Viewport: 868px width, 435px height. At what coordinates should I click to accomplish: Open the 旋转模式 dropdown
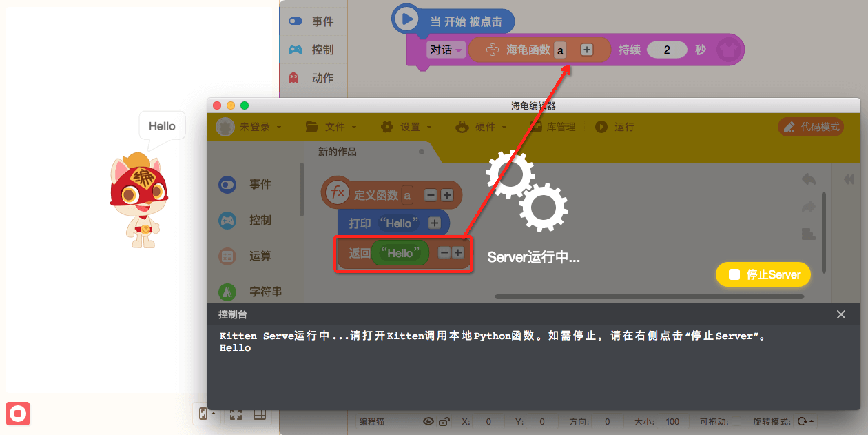click(x=805, y=421)
